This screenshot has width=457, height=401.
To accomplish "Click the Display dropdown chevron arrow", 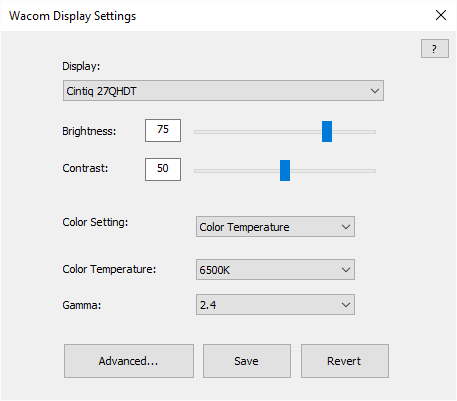I will 375,91.
